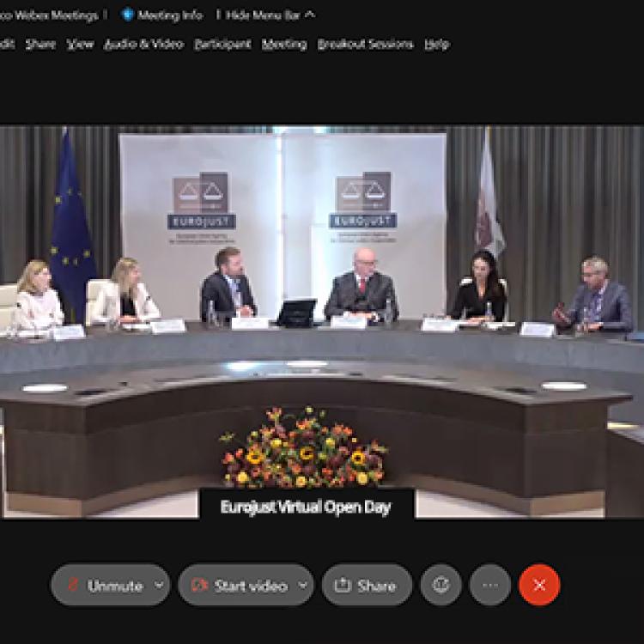644x644 pixels.
Task: Open the Help menu
Action: tap(436, 44)
